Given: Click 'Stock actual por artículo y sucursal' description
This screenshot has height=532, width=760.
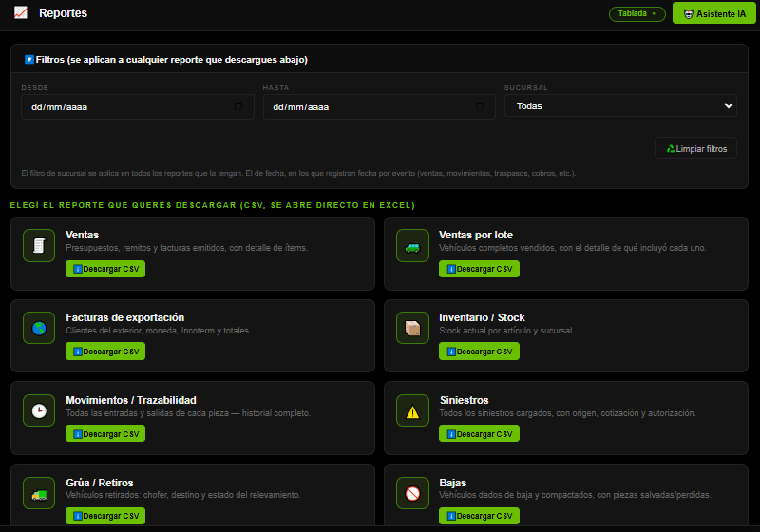Looking at the screenshot, I should point(506,331).
